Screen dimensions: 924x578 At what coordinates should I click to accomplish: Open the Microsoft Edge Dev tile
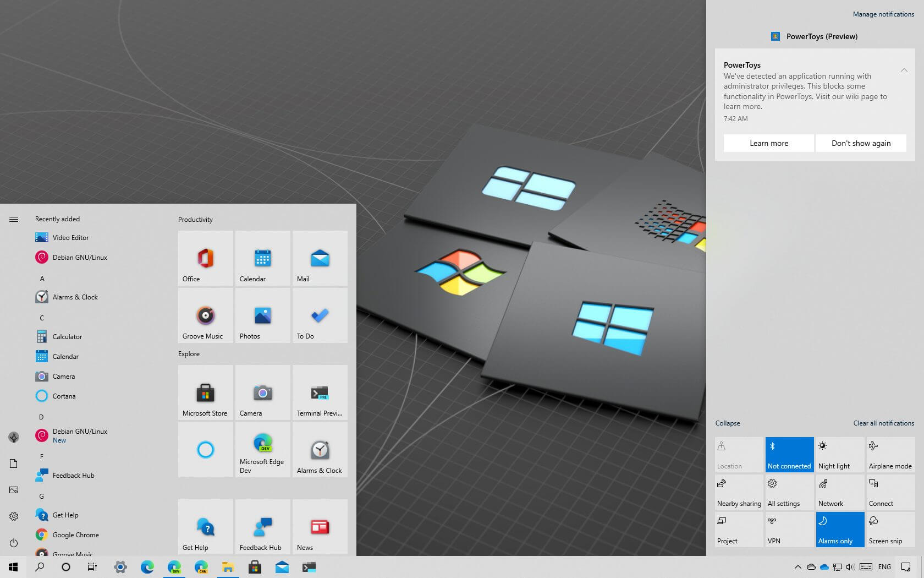pyautogui.click(x=262, y=449)
